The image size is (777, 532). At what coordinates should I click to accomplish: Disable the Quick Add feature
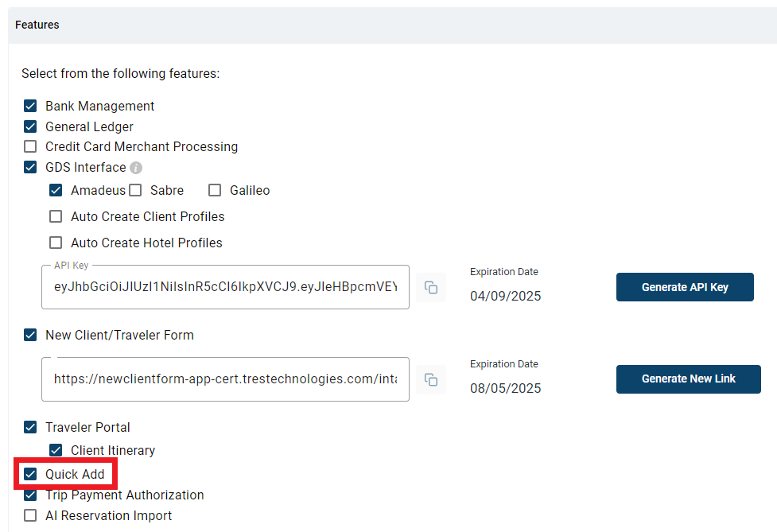(29, 473)
